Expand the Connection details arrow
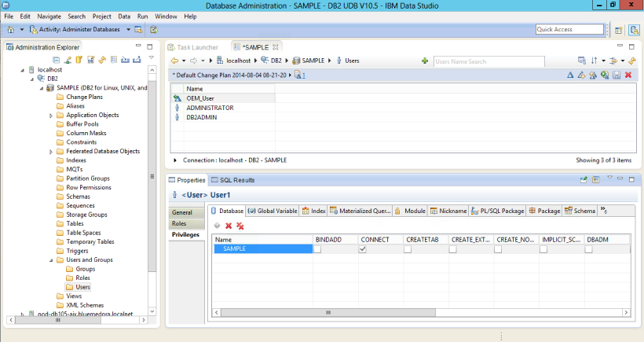This screenshot has height=342, width=644. pos(175,160)
